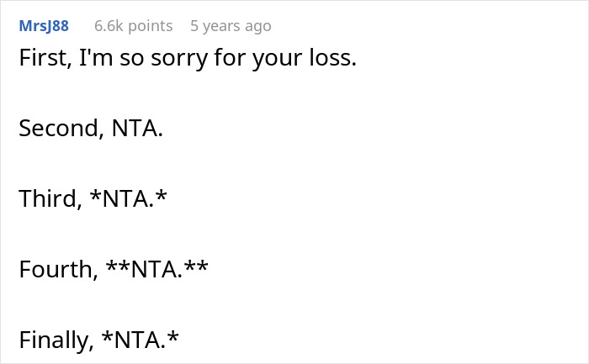Click the word 'Finally' in the comment

pos(50,340)
